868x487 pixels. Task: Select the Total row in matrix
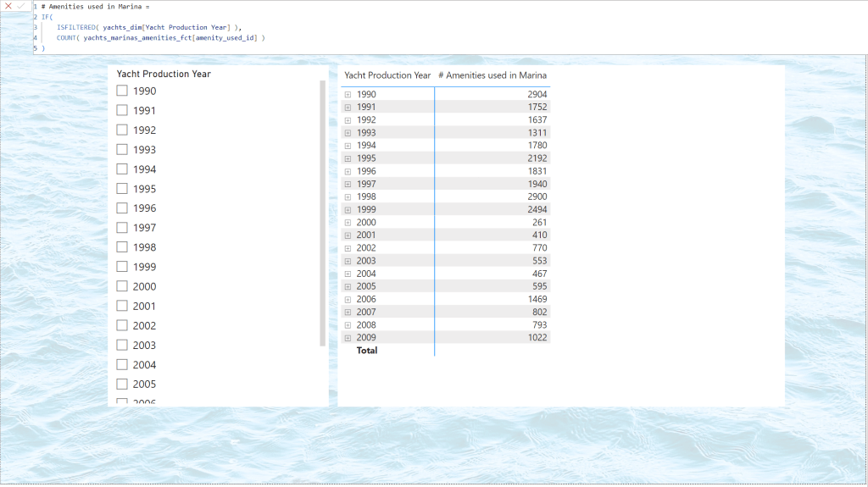(x=367, y=350)
